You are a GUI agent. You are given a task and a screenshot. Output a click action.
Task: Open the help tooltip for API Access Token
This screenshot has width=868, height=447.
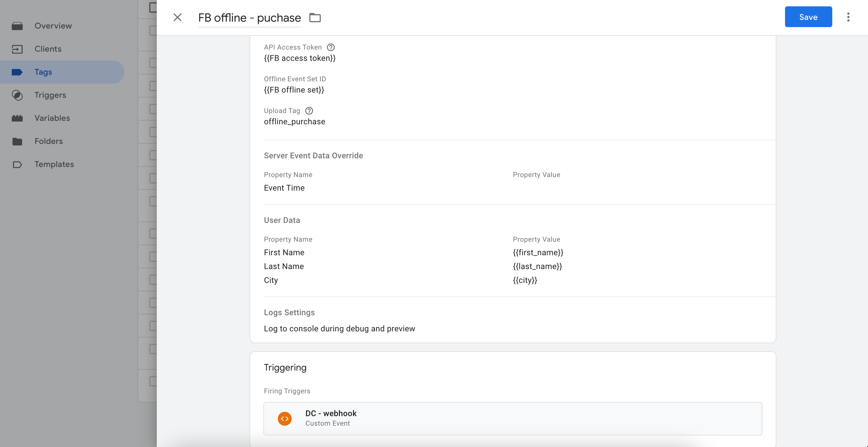(x=331, y=47)
